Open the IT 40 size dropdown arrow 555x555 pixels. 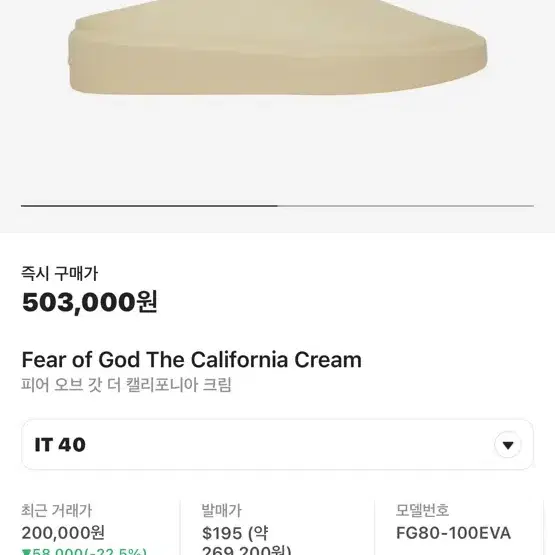click(508, 445)
